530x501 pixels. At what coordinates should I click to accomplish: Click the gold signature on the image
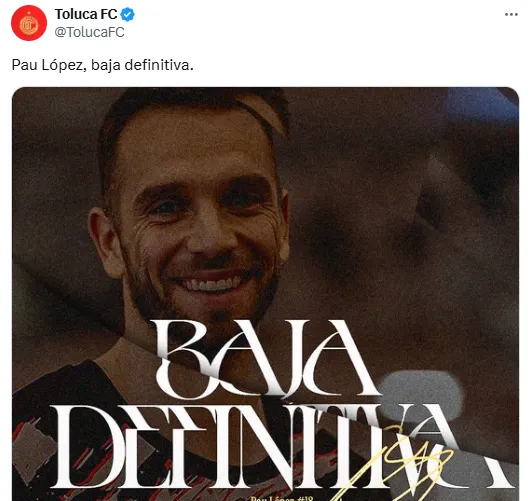(397, 465)
